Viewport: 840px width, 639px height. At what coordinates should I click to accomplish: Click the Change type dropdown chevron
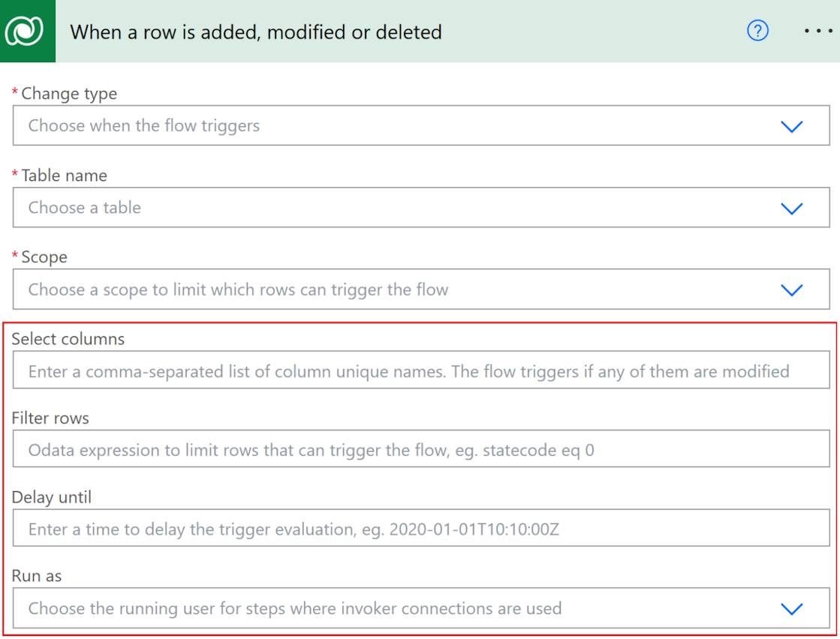coord(791,127)
